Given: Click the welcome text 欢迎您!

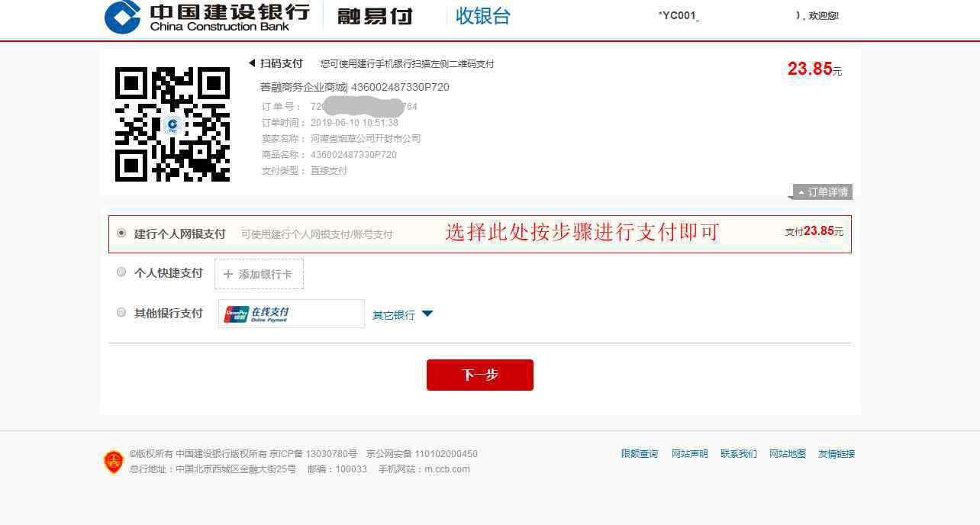Looking at the screenshot, I should point(824,15).
